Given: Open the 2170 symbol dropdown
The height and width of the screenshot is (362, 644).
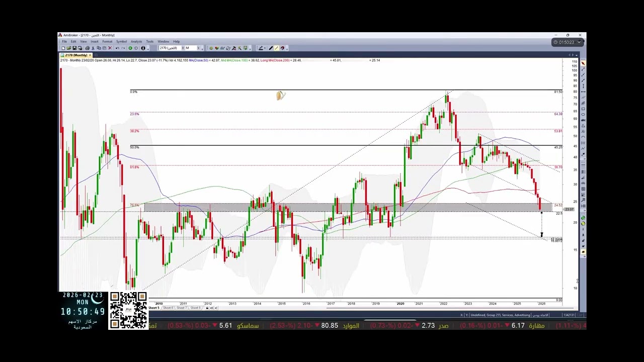Looking at the screenshot, I should click(183, 48).
